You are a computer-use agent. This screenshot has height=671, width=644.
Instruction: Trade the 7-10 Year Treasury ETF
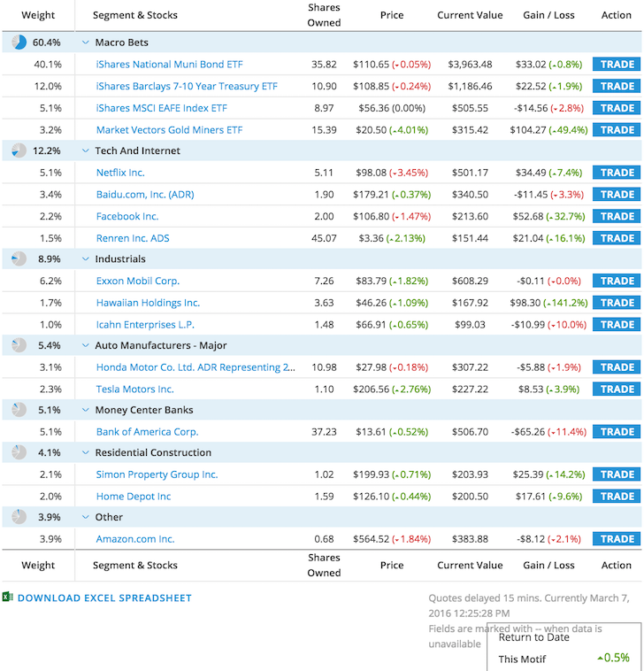(x=617, y=86)
